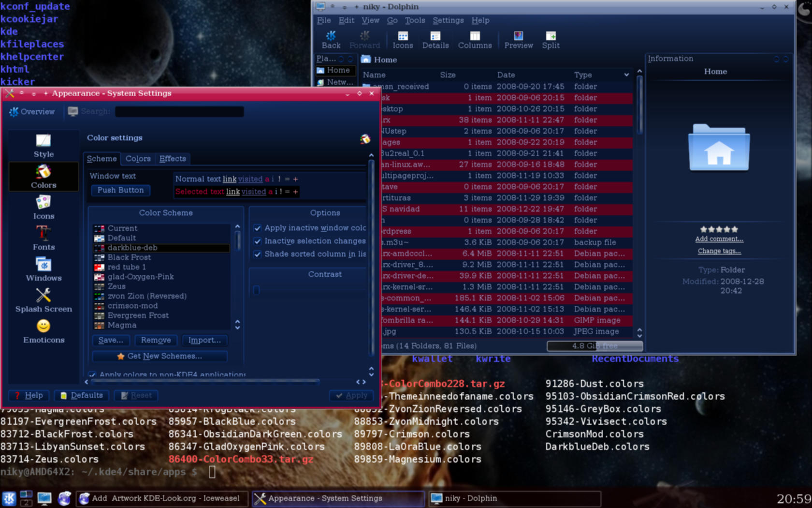
Task: Open the Windows decoration settings page
Action: pyautogui.click(x=43, y=269)
